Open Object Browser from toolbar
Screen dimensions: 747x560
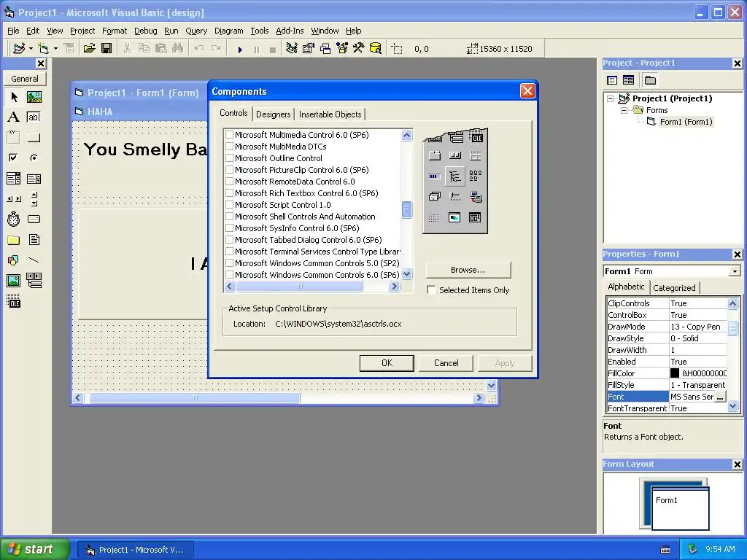click(x=342, y=49)
